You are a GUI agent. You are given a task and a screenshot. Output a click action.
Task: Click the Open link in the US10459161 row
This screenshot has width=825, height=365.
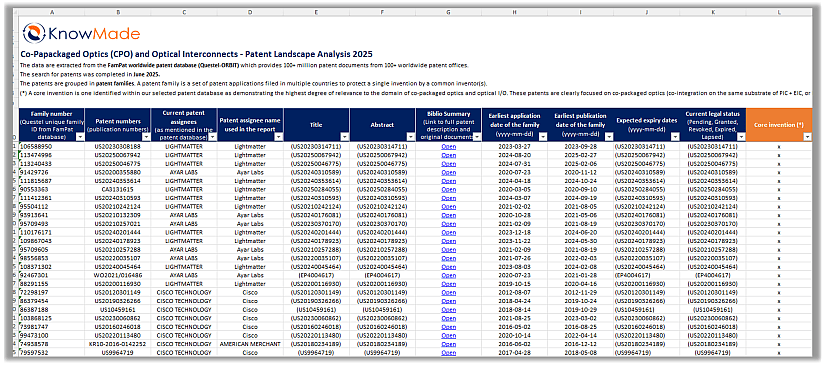(x=448, y=309)
